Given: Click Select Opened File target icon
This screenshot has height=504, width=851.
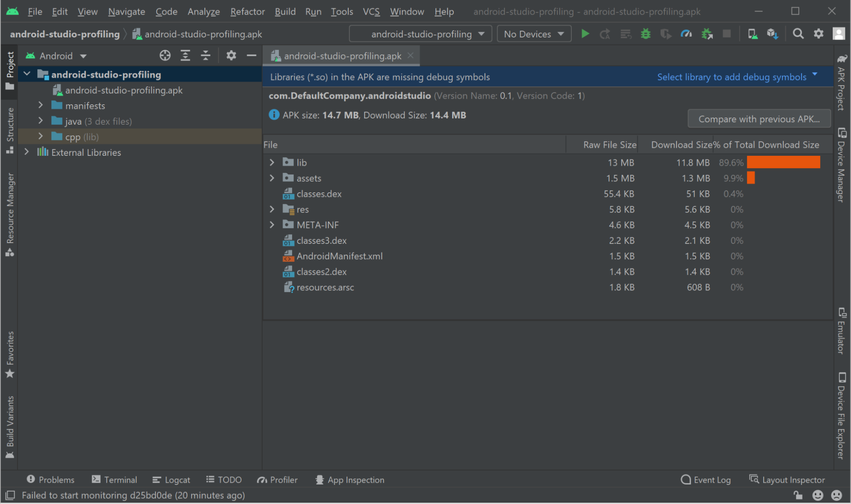Looking at the screenshot, I should 165,55.
